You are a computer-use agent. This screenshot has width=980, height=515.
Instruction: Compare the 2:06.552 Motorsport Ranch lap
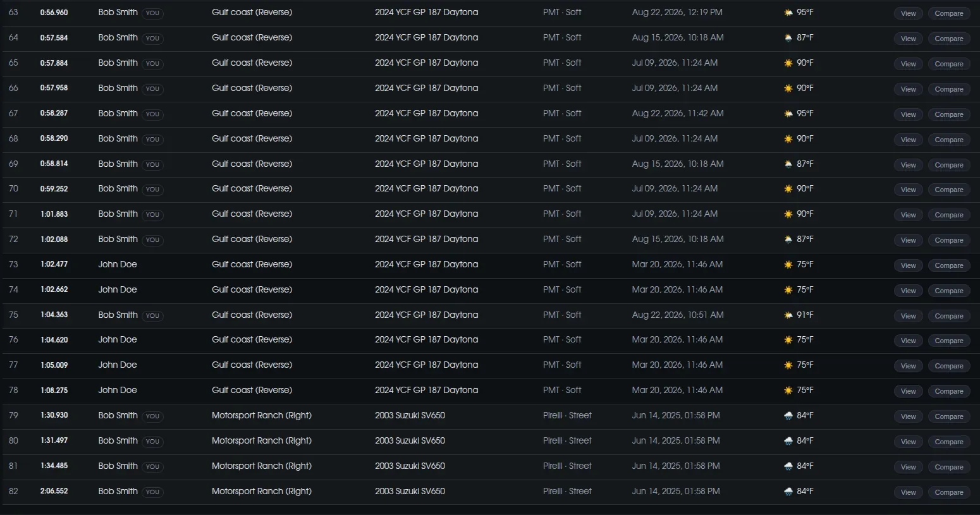pos(949,492)
